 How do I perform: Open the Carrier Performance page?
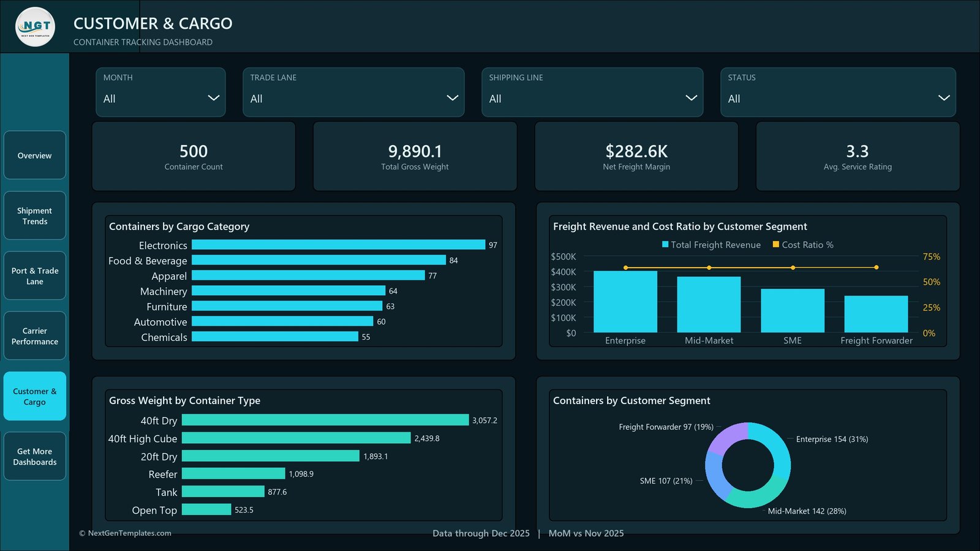pyautogui.click(x=35, y=335)
